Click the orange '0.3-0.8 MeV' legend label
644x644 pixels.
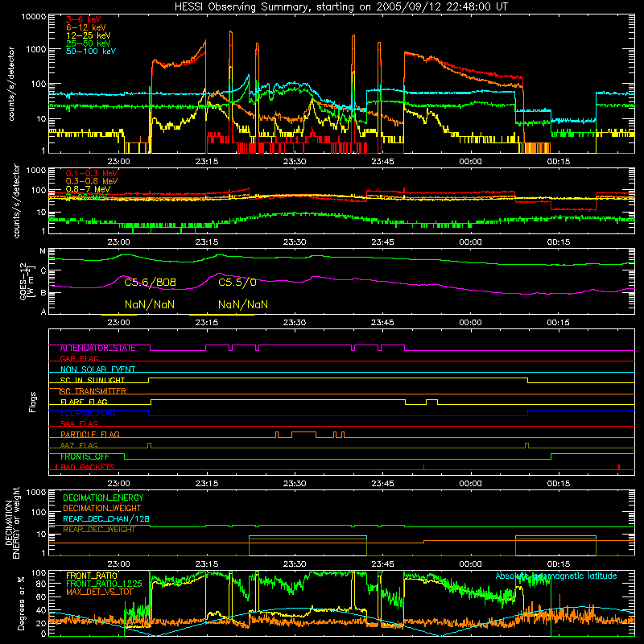[x=92, y=181]
